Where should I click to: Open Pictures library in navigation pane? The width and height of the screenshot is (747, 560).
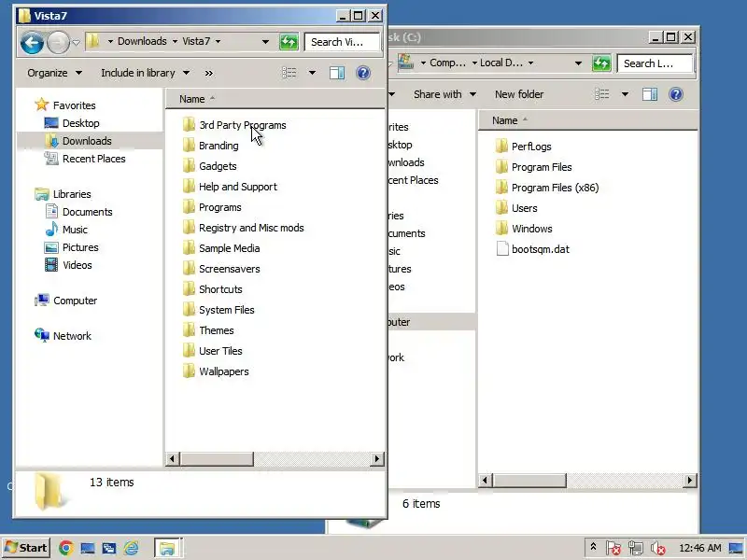coord(72,247)
